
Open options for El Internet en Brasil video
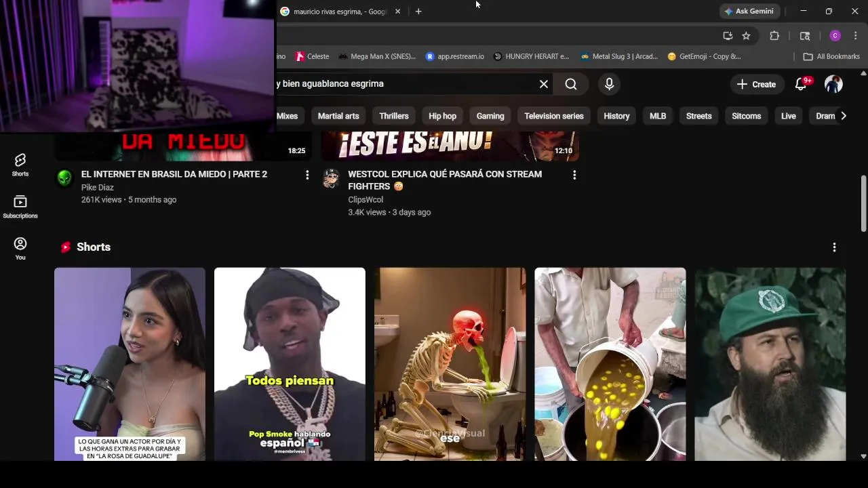(307, 175)
